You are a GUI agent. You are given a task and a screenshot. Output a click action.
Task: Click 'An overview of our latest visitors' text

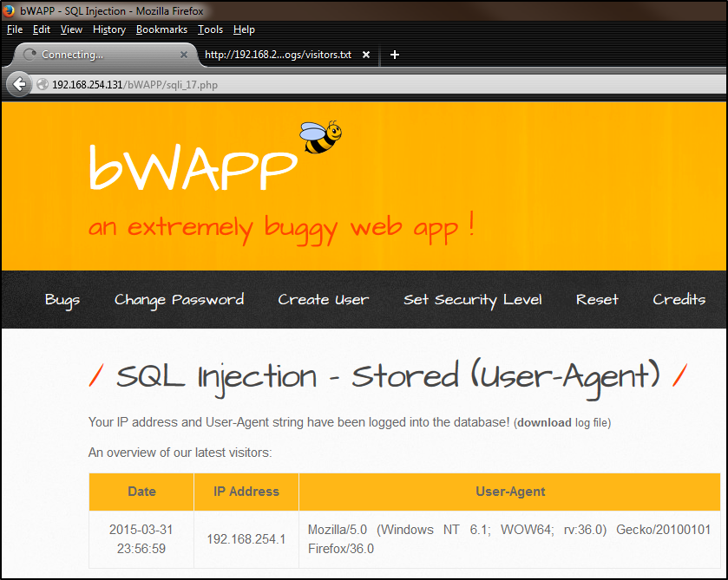(180, 453)
